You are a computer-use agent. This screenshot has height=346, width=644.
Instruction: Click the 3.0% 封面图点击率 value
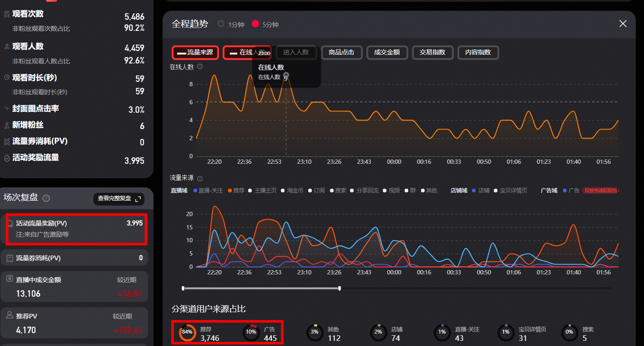(136, 110)
